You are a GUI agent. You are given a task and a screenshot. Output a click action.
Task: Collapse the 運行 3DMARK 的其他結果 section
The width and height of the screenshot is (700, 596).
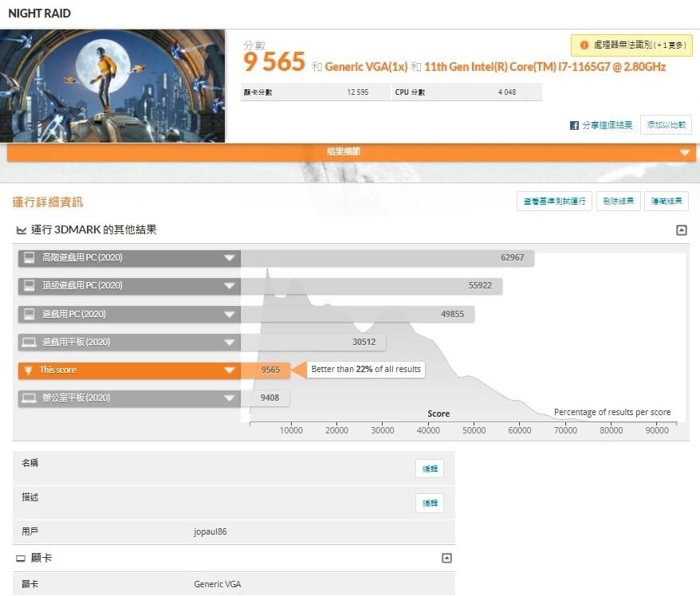pos(681,230)
